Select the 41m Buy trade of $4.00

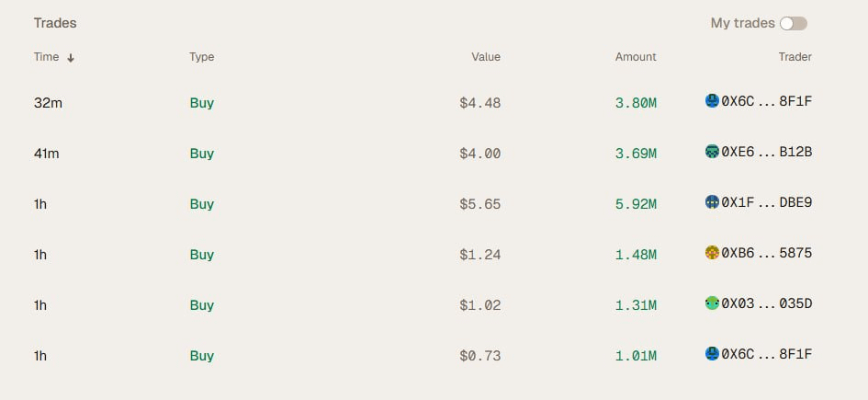[x=423, y=154]
